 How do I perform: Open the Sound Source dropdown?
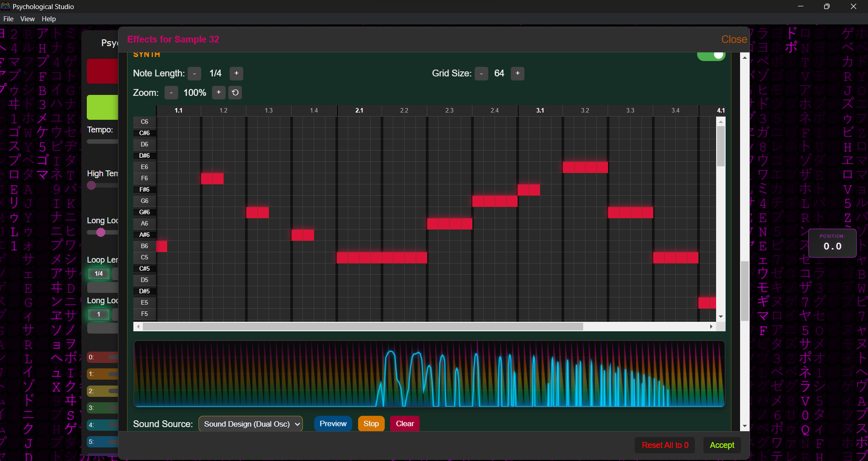coord(251,424)
